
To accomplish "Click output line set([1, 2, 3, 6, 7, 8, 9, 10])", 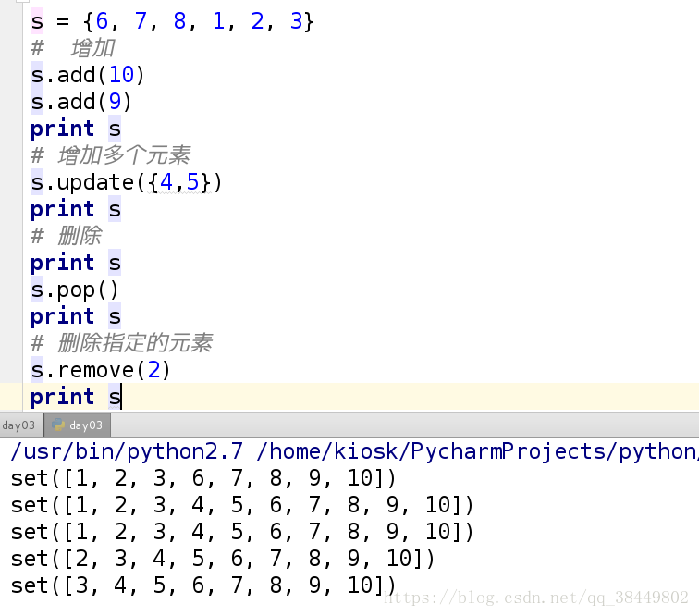I will (x=203, y=478).
